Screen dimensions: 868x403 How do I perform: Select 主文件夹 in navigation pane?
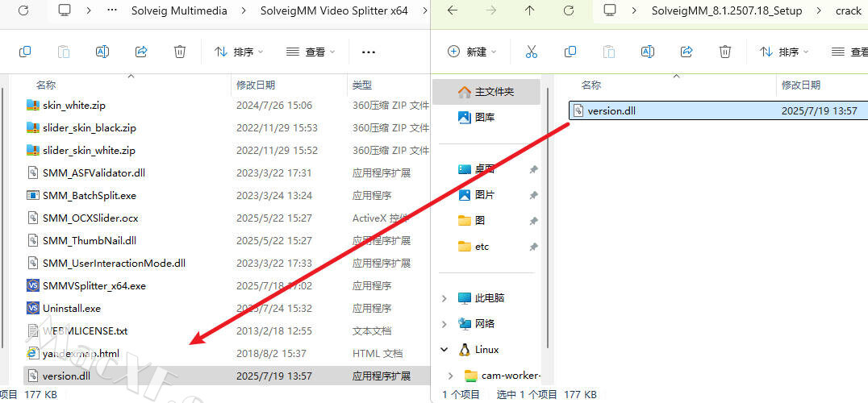[486, 92]
